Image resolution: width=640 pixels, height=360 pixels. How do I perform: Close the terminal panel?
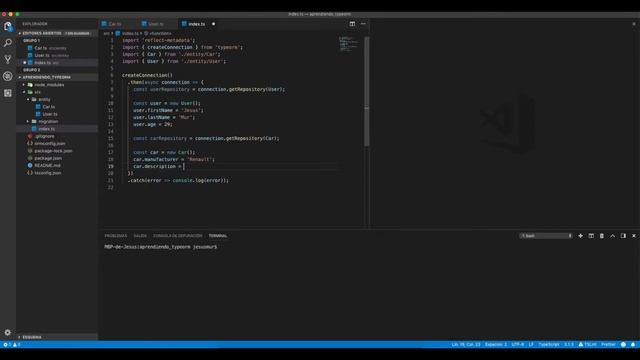point(633,236)
